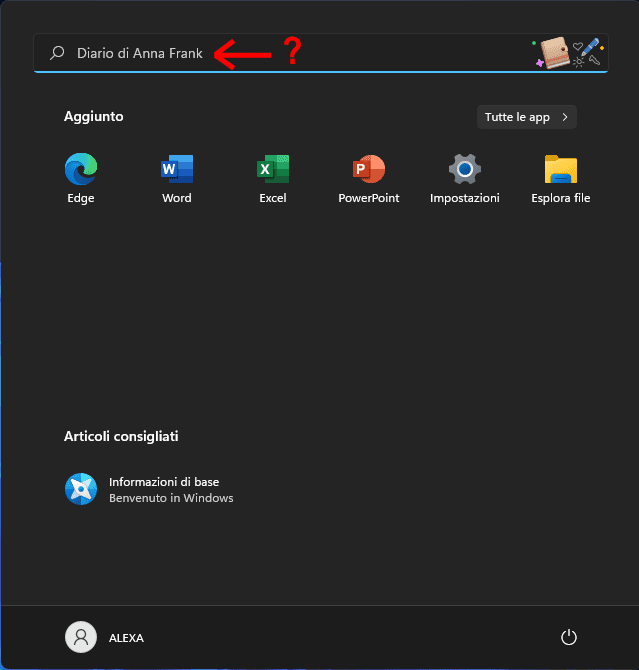Open the Informazioni di base tips icon
The height and width of the screenshot is (670, 639).
click(x=81, y=489)
